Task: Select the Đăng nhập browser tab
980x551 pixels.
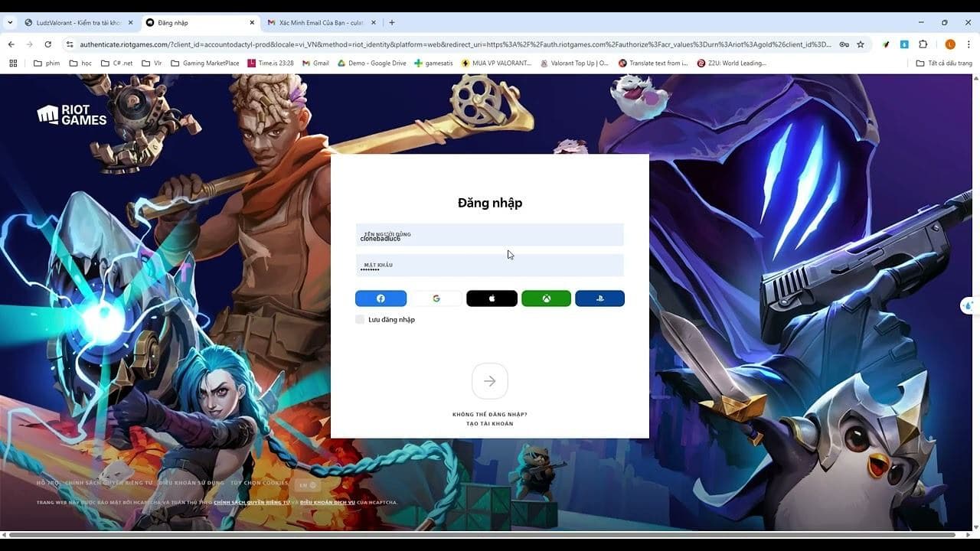Action: (201, 23)
